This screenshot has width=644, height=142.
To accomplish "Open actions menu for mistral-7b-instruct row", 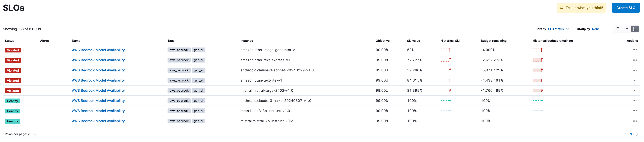I will tap(634, 121).
